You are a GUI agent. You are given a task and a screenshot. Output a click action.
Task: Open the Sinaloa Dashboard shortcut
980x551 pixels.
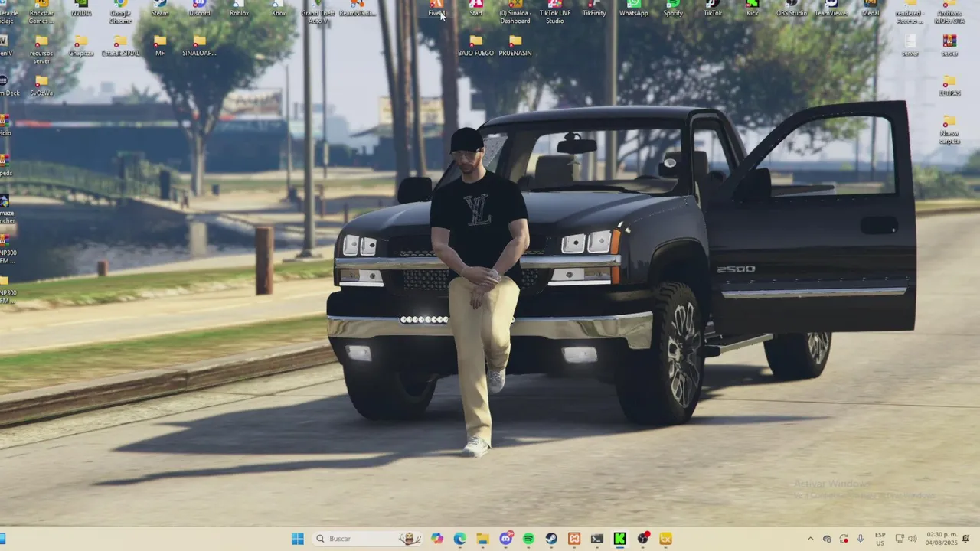(515, 11)
